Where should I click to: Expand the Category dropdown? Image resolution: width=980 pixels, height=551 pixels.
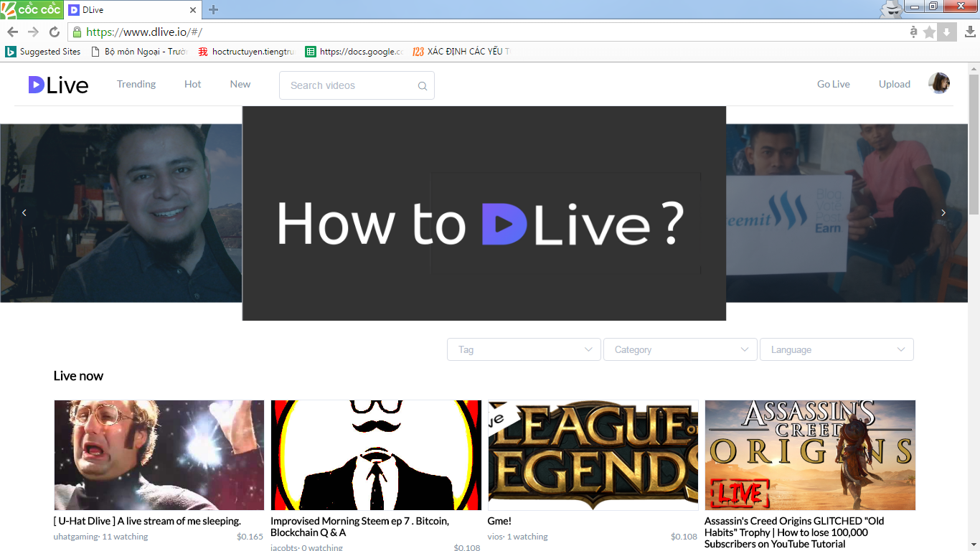point(680,349)
